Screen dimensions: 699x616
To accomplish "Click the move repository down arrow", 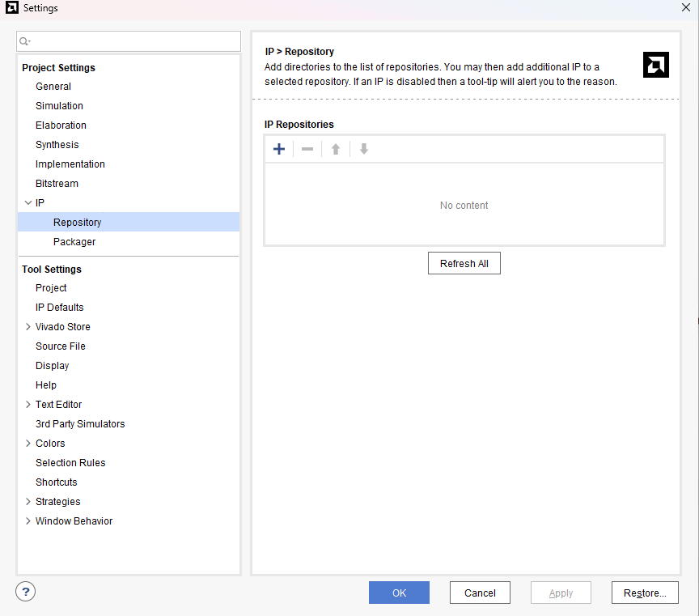I will [x=364, y=149].
